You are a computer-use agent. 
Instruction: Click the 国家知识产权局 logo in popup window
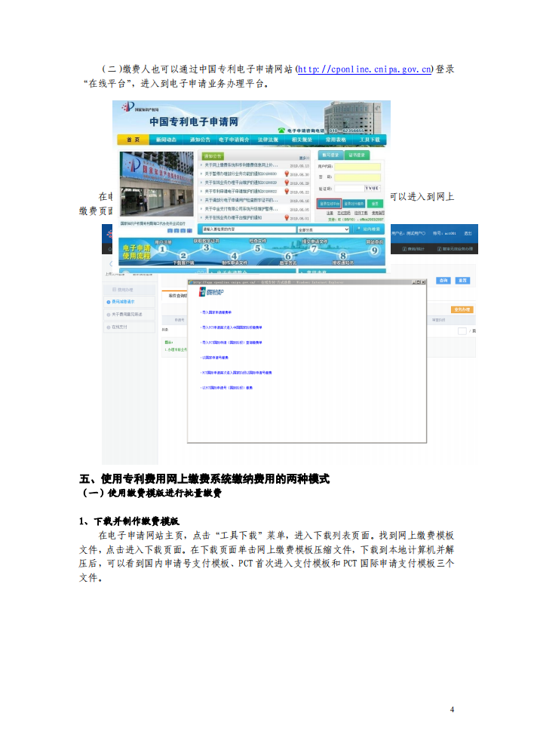pos(211,292)
